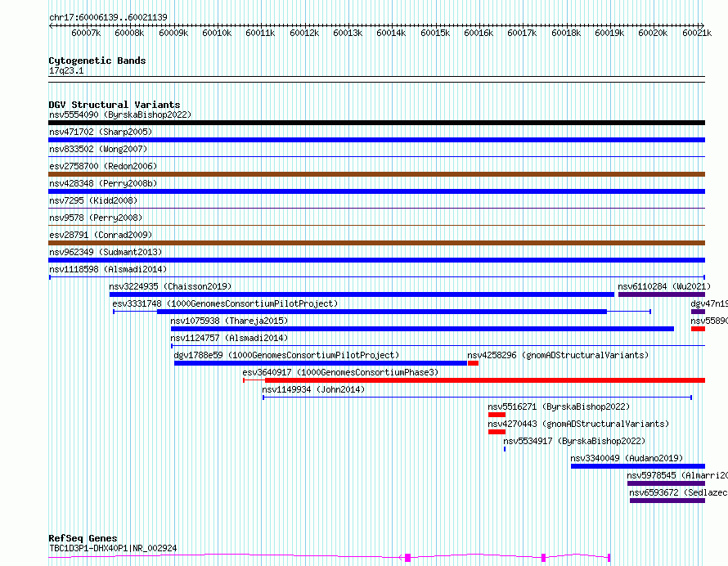This screenshot has width=728, height=566.
Task: Click the 60014k ruler position marker
Action: (391, 33)
